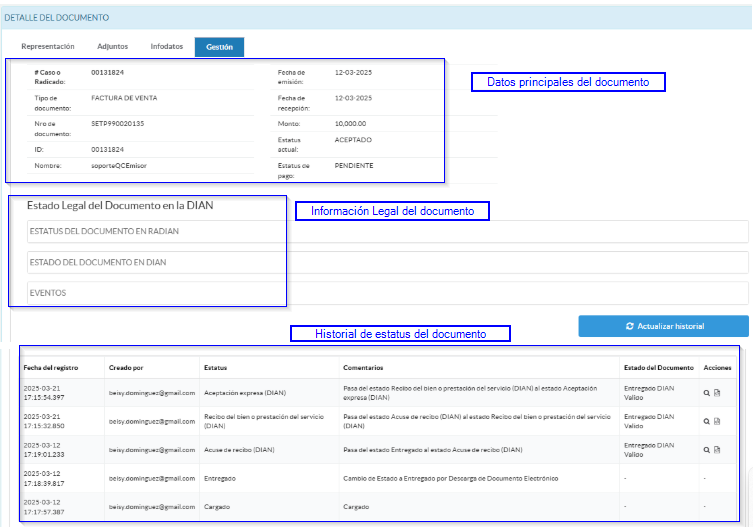The height and width of the screenshot is (527, 753).
Task: Click the Creado por column header
Action: click(126, 366)
